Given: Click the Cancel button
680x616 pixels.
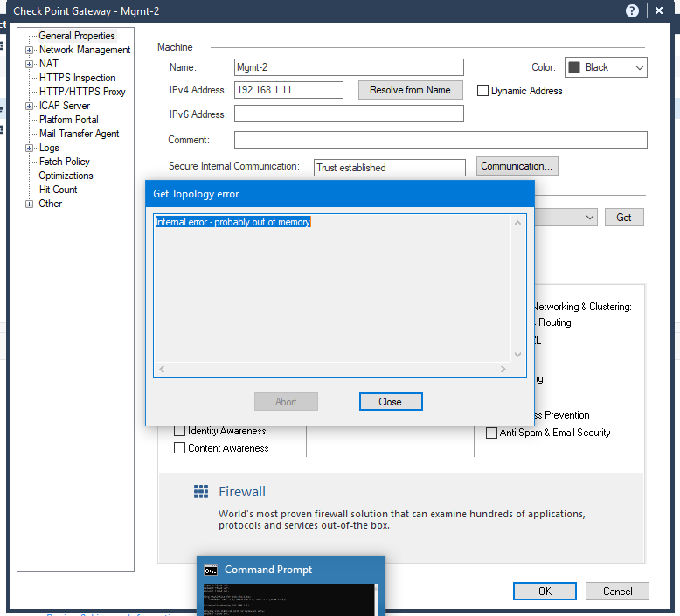Looking at the screenshot, I should pyautogui.click(x=617, y=592).
